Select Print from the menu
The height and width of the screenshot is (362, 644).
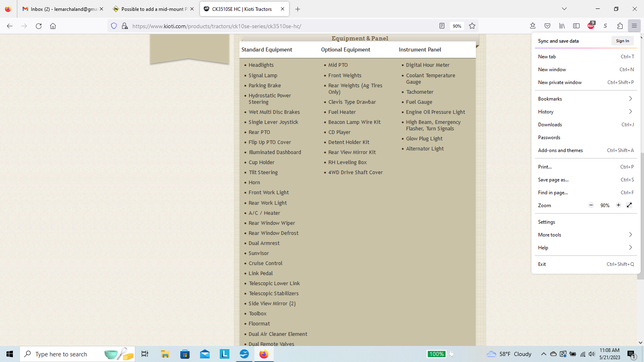[x=586, y=167]
